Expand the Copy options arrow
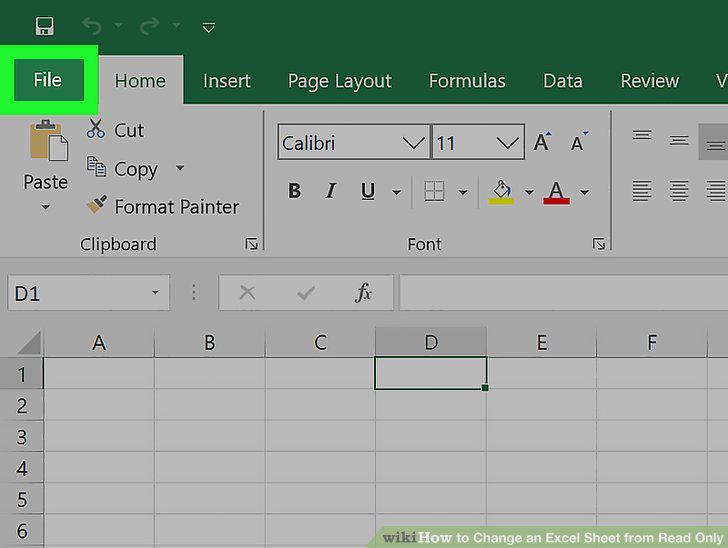The height and width of the screenshot is (548, 728). click(x=180, y=168)
